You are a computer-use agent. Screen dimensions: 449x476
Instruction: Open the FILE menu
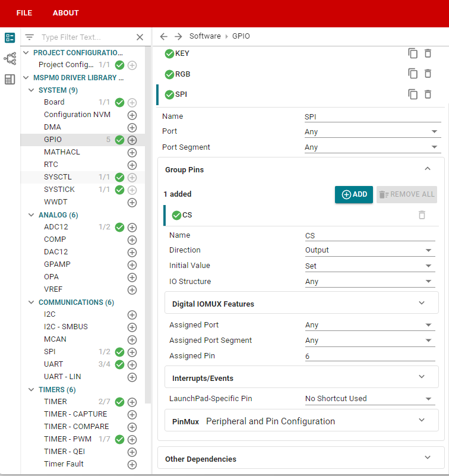point(24,13)
